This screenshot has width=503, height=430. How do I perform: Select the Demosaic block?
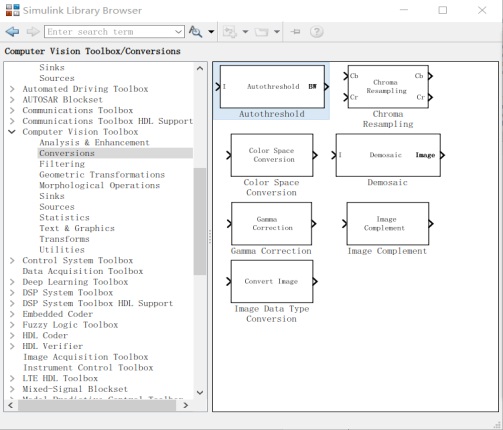388,155
